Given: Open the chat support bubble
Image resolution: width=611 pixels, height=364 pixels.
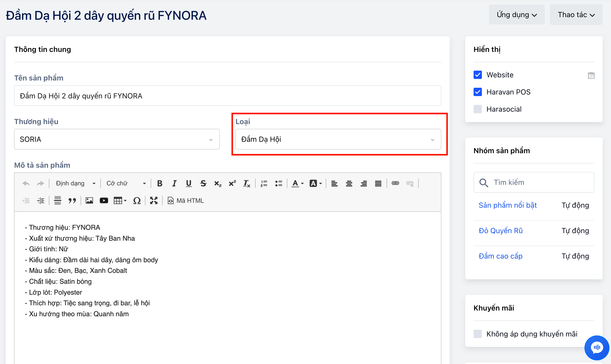Looking at the screenshot, I should 597,348.
